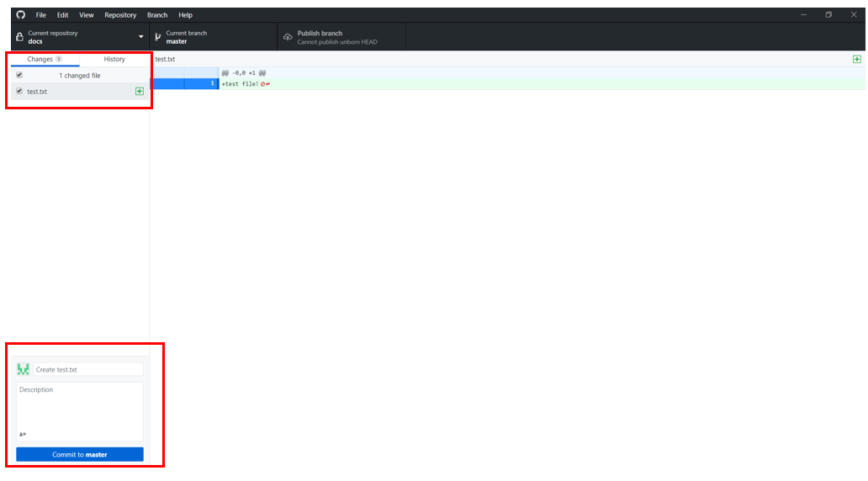
Task: Open the Branch menu
Action: click(157, 15)
